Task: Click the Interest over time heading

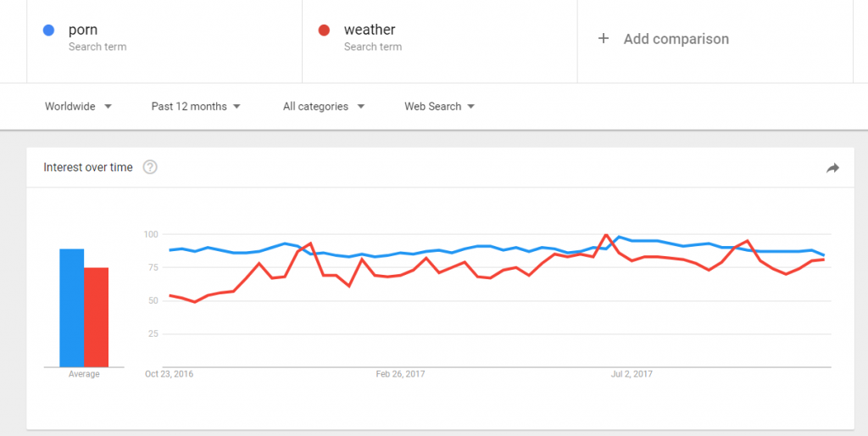Action: (88, 167)
